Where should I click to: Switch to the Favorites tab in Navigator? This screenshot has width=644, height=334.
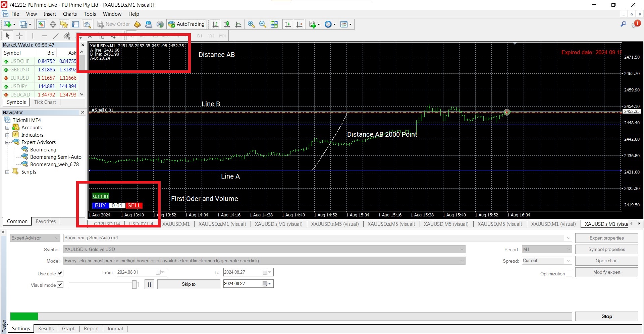pos(46,221)
